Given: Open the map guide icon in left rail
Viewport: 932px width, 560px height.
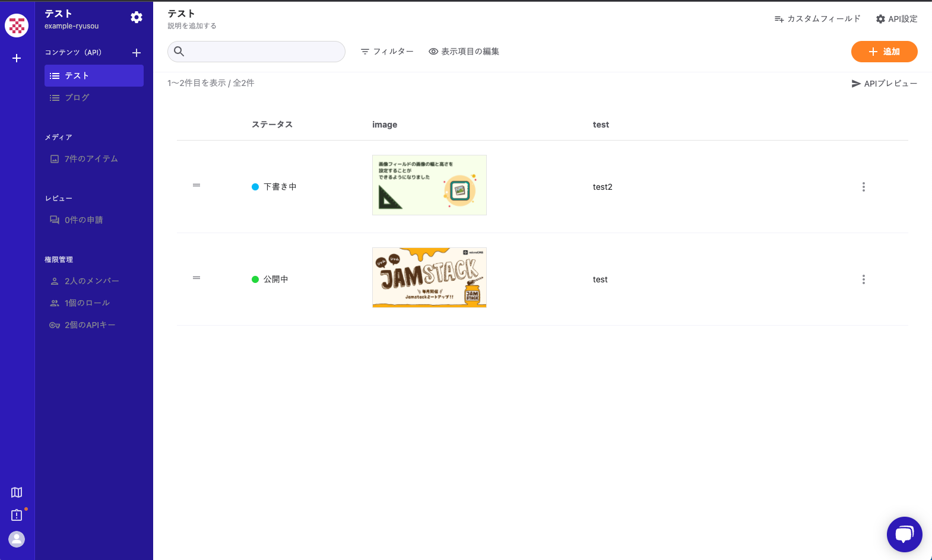Looking at the screenshot, I should click(17, 492).
